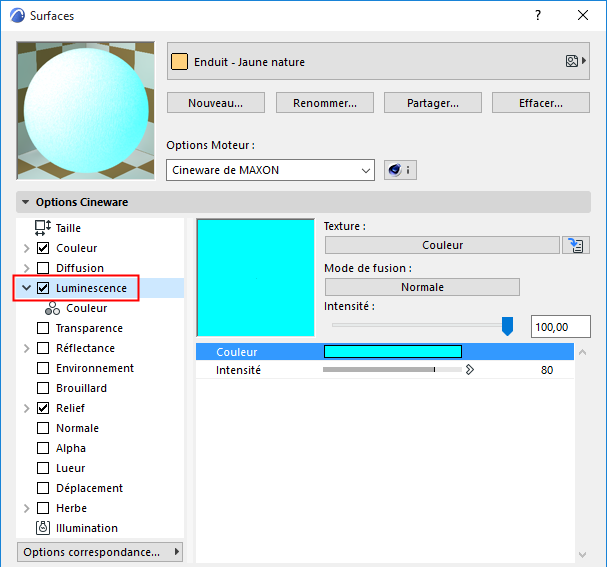Click the Intensité 100,00 input field
Viewport: 607px width, 567px height.
[561, 327]
